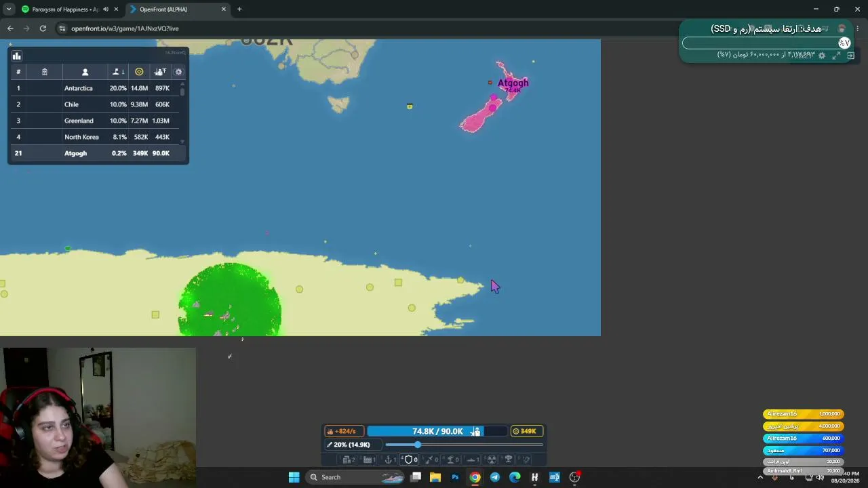This screenshot has height=488, width=868.
Task: Select the SAM Launcher build icon
Action: 452,460
